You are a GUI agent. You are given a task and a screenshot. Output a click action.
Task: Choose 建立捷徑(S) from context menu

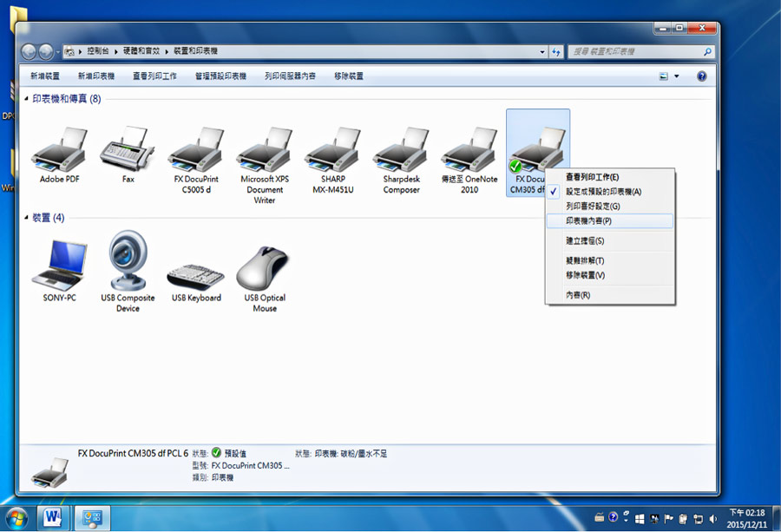tap(610, 241)
